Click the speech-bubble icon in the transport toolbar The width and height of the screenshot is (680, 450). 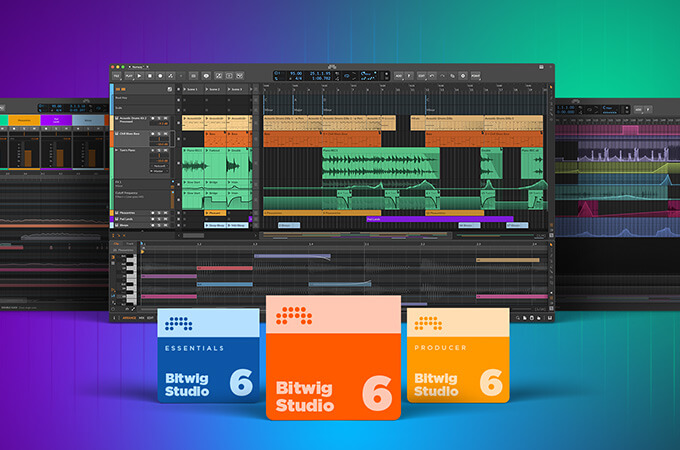click(206, 76)
